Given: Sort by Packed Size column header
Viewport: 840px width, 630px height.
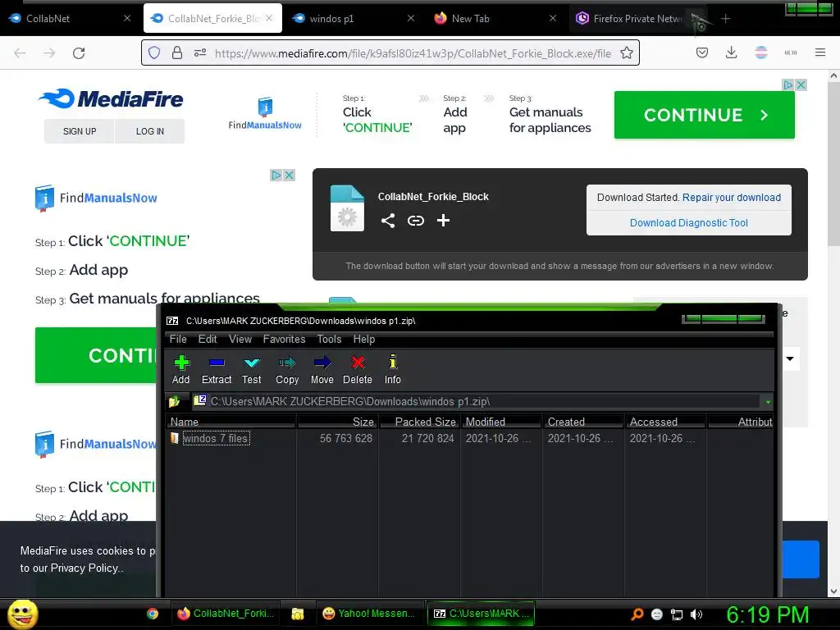Looking at the screenshot, I should pos(419,422).
